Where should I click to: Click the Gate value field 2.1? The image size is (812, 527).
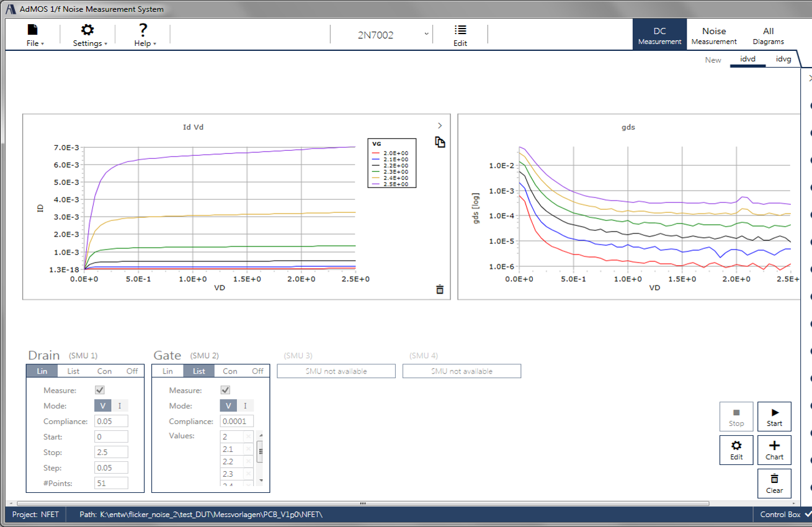coord(232,449)
